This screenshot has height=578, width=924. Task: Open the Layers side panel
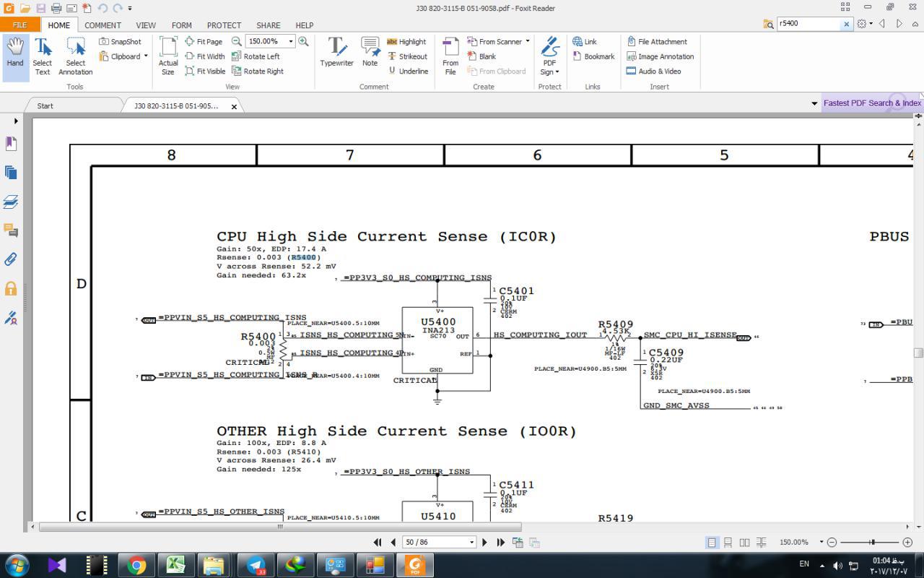pos(11,202)
